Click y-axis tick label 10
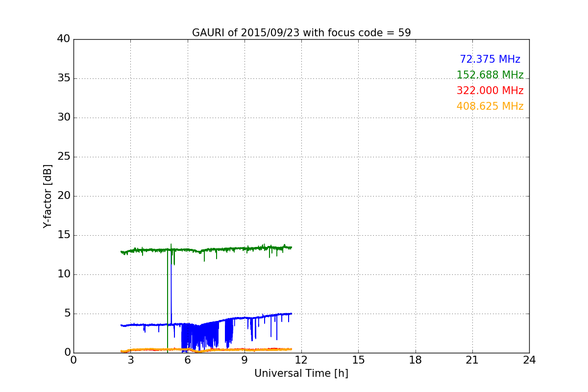Image resolution: width=588 pixels, height=392 pixels. 64,274
